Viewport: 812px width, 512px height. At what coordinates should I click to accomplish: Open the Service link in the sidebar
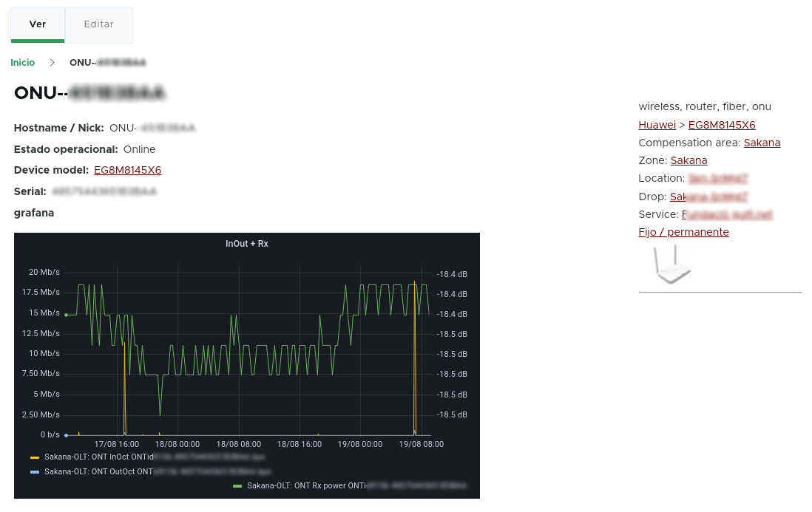coord(727,214)
